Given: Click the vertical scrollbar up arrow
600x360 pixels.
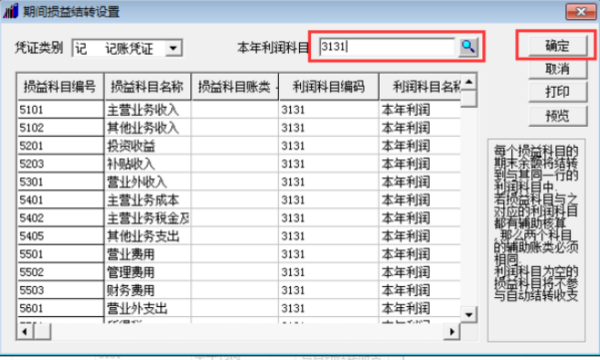Looking at the screenshot, I should tap(469, 81).
